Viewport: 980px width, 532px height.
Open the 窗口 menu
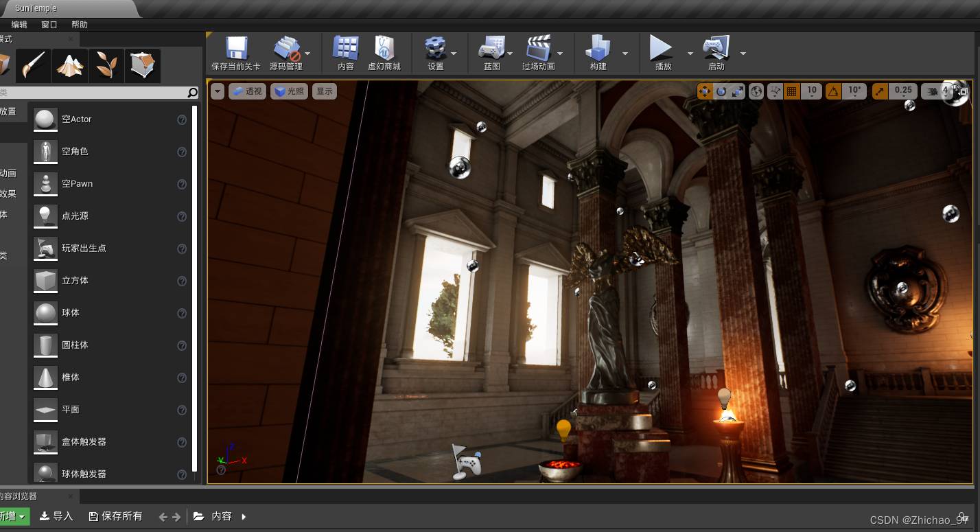pos(49,25)
